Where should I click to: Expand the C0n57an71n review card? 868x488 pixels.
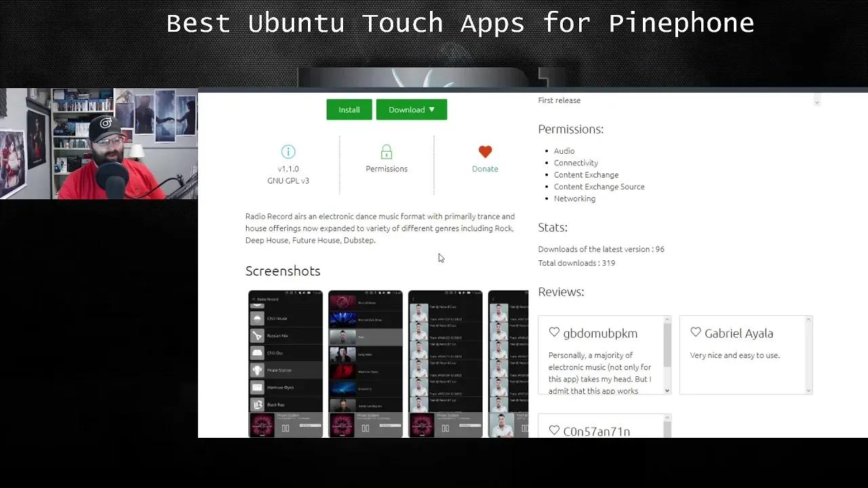coord(604,427)
